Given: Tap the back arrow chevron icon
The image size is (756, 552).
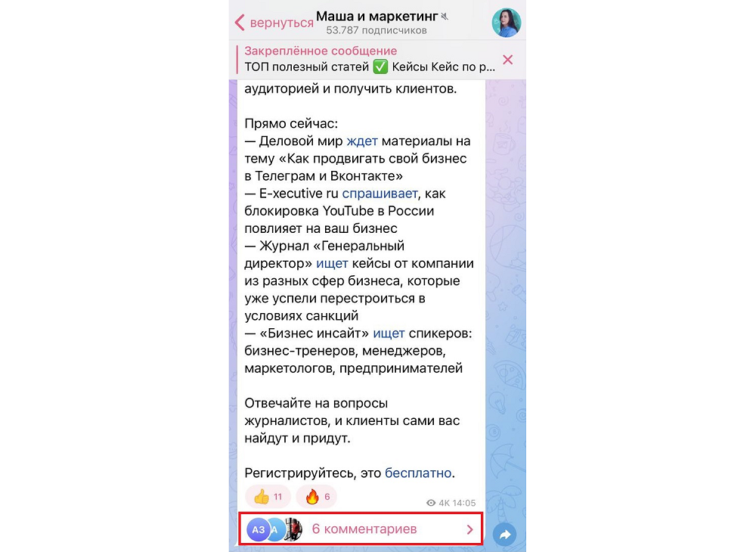Looking at the screenshot, I should [x=240, y=23].
